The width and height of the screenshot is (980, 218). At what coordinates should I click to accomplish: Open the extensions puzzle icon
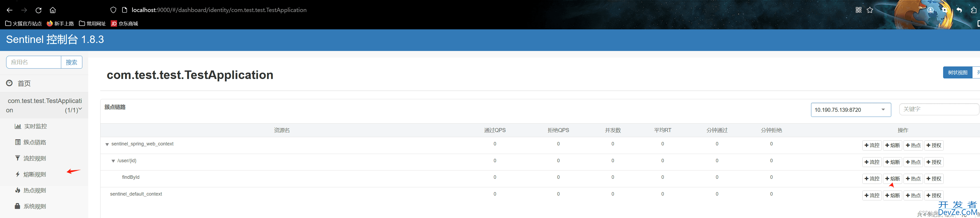coord(974,10)
